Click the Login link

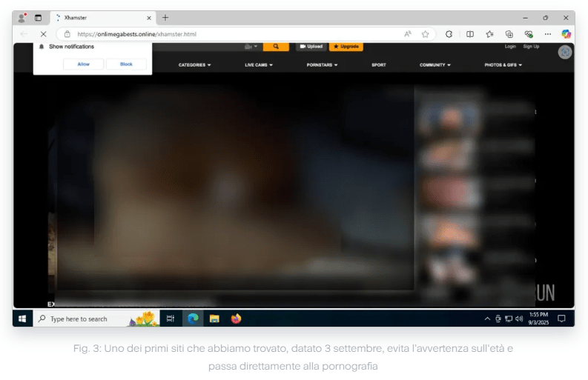click(x=510, y=47)
